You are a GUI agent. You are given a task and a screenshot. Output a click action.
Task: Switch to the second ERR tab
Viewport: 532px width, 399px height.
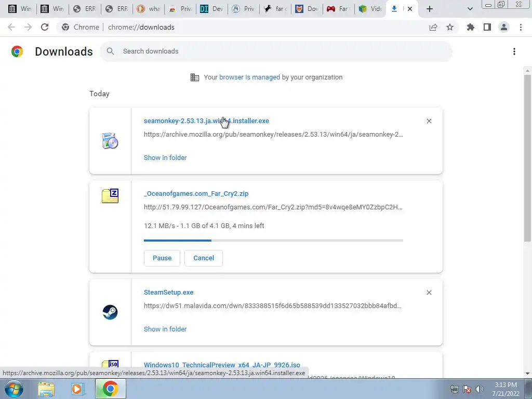(x=116, y=9)
